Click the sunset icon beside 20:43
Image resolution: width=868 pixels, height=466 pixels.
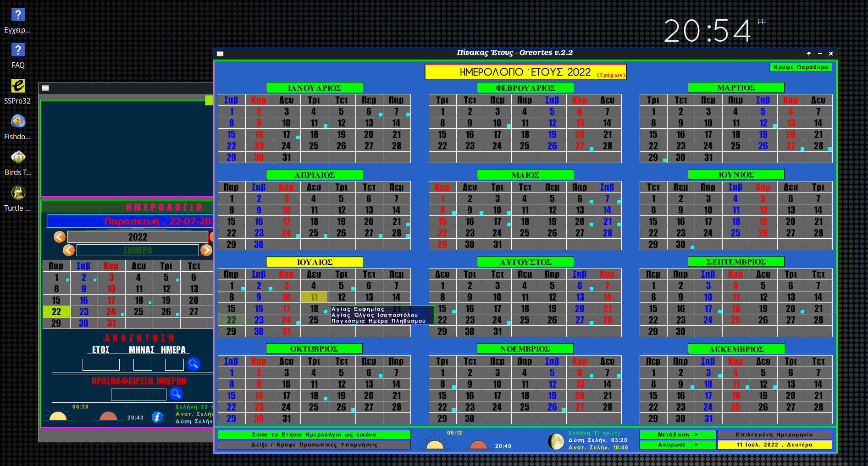[x=108, y=416]
